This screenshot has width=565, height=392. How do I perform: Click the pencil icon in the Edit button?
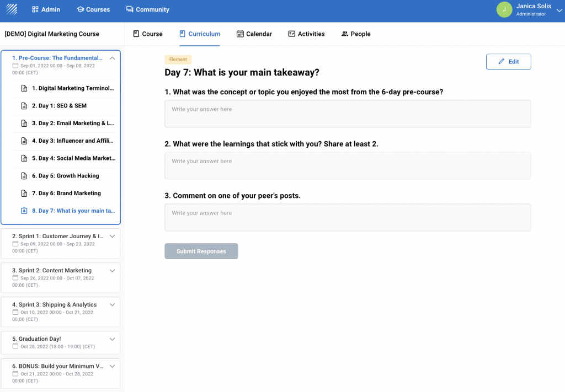(x=501, y=62)
